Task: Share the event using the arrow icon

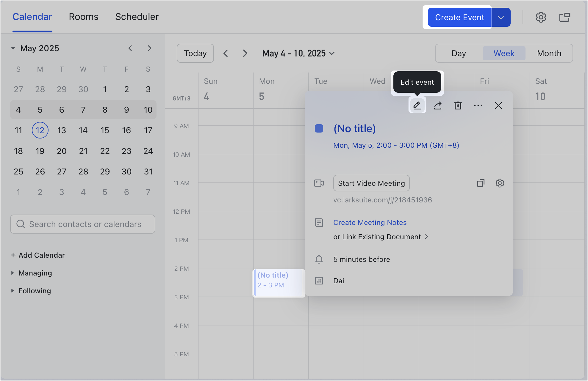Action: click(438, 106)
